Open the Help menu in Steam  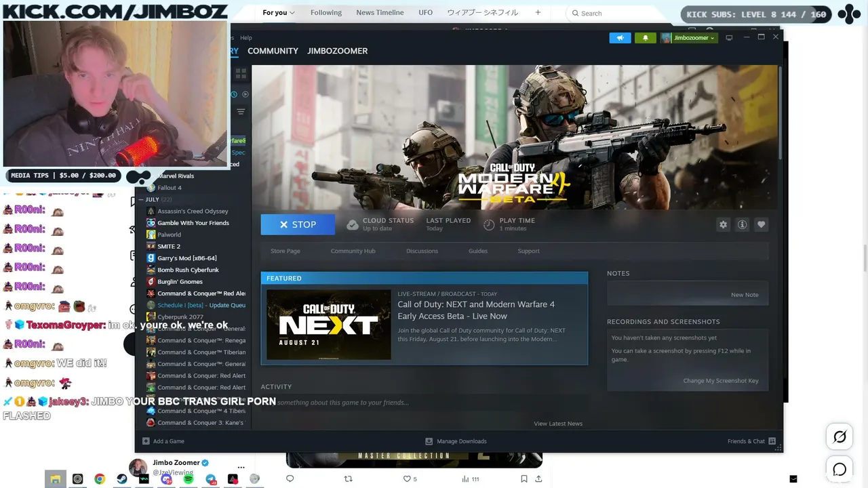(245, 38)
